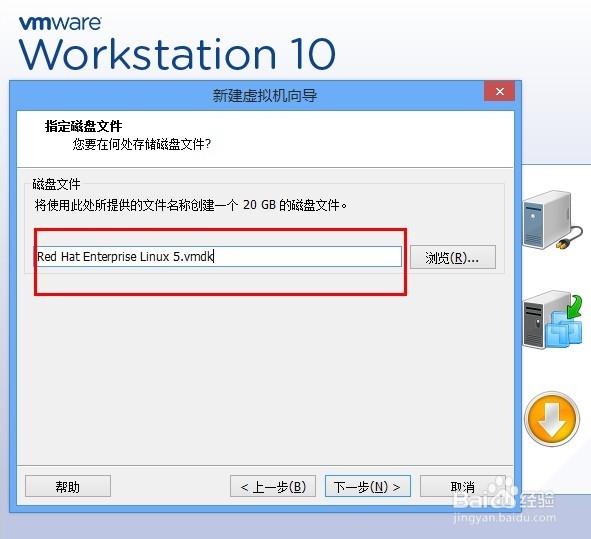Click the orange download arrow icon

click(x=552, y=419)
